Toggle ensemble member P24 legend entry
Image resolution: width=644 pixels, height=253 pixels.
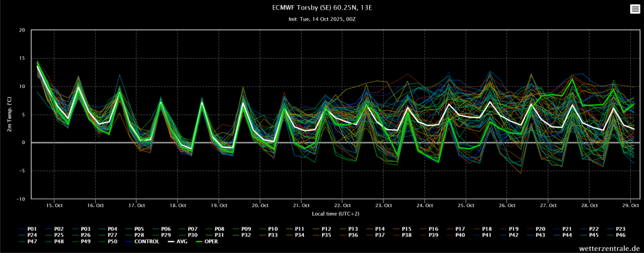pos(28,235)
